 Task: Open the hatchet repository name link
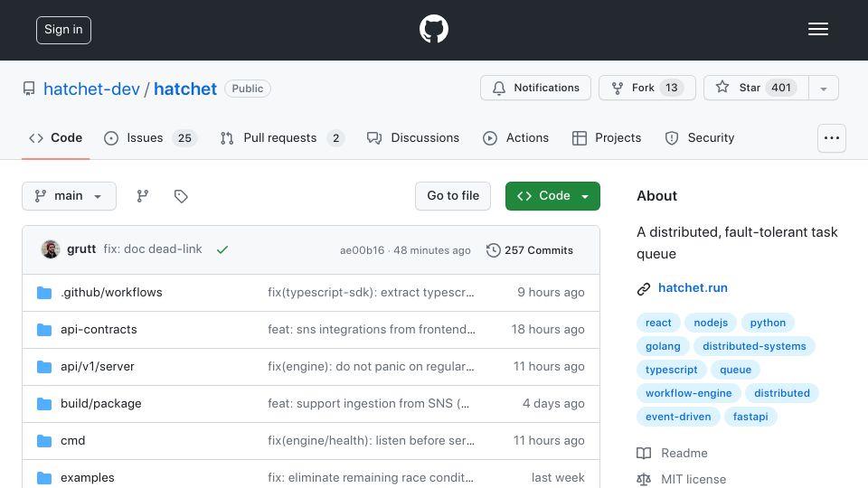point(184,89)
